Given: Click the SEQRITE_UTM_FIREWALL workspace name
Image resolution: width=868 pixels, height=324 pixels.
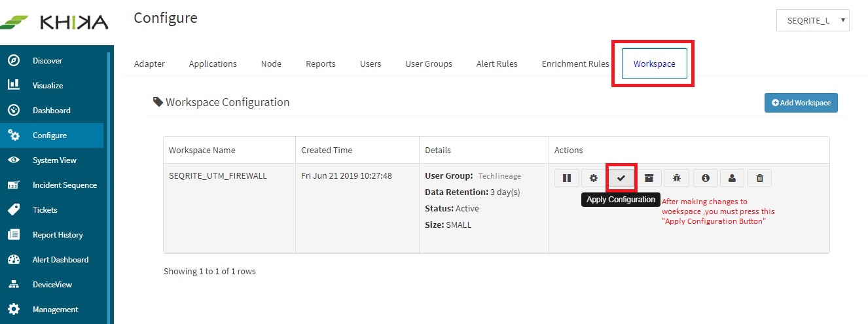Looking at the screenshot, I should pyautogui.click(x=218, y=176).
